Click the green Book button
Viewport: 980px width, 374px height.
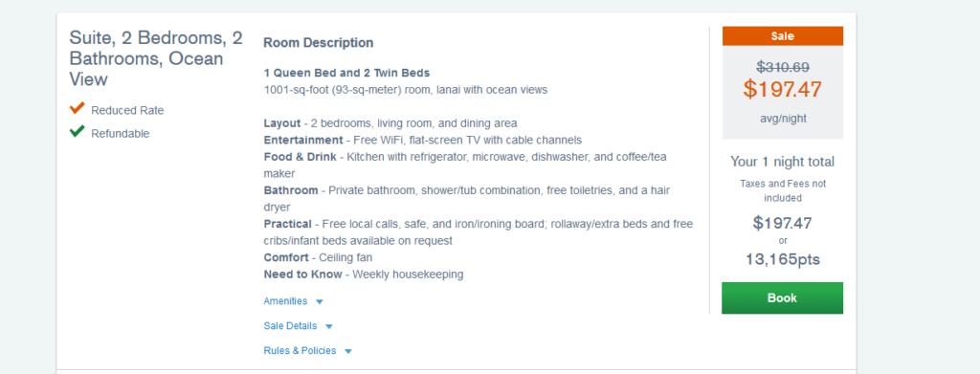coord(782,297)
